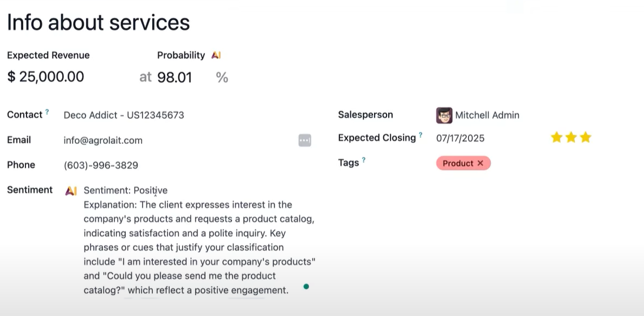644x316 pixels.
Task: Edit the 98.01 probability value
Action: point(174,78)
